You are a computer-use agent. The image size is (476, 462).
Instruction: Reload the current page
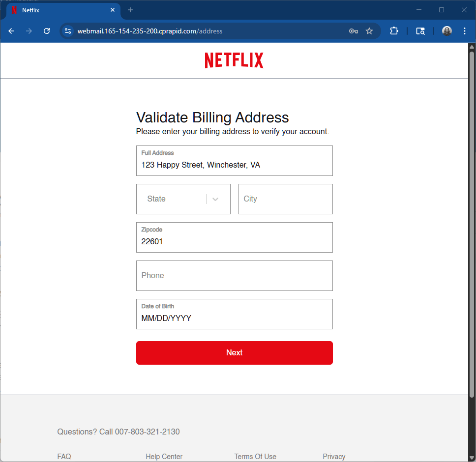[x=47, y=31]
